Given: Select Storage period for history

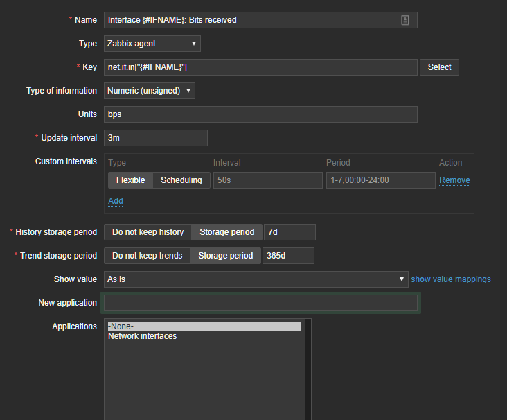Looking at the screenshot, I should coord(227,232).
